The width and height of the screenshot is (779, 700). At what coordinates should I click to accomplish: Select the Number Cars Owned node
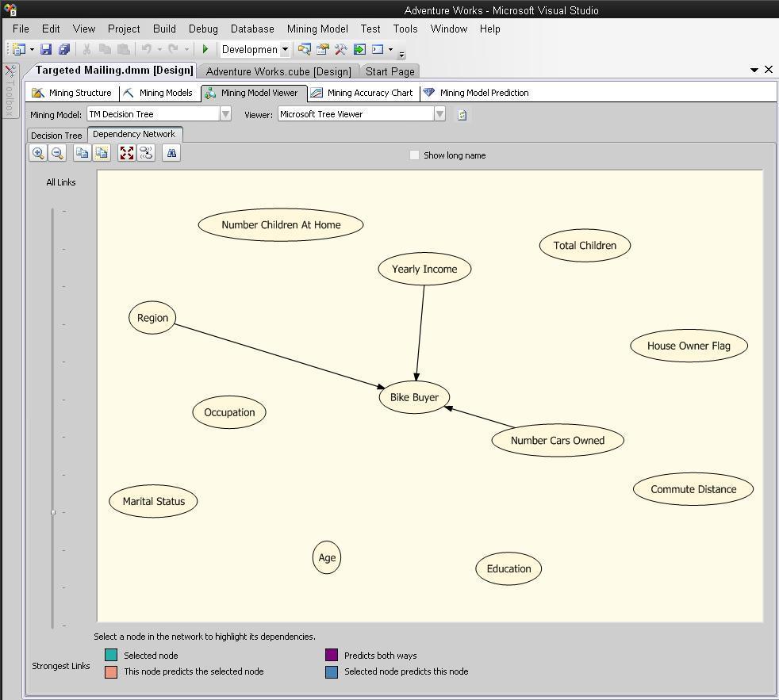coord(558,440)
